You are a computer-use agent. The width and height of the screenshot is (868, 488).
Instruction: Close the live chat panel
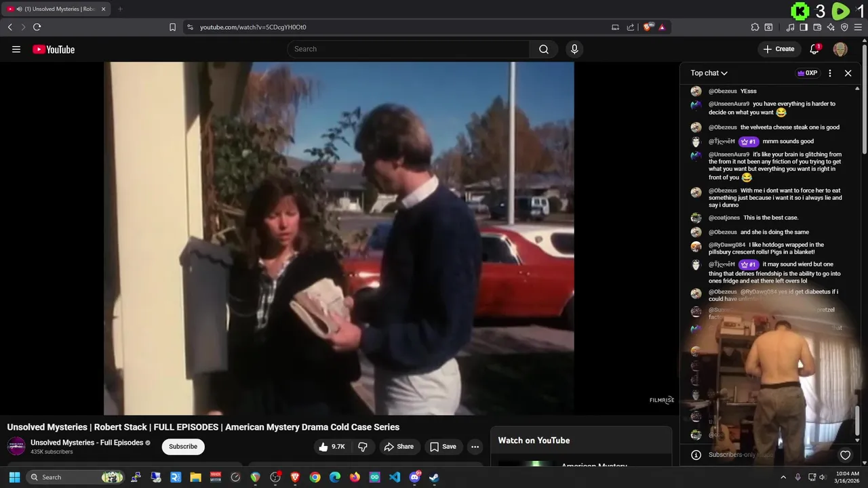pos(848,73)
